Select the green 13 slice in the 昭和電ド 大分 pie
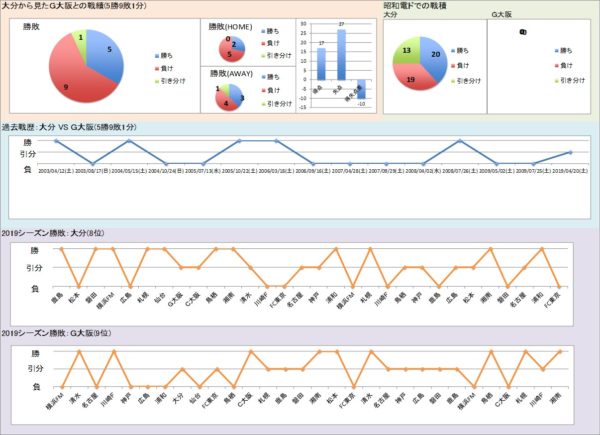The height and width of the screenshot is (435, 600). point(404,49)
